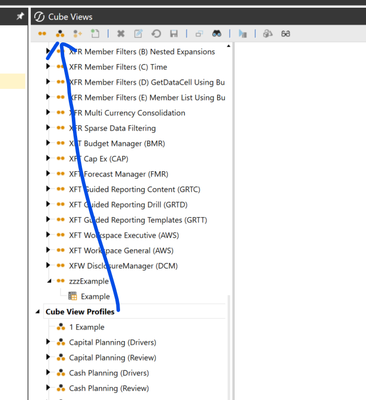This screenshot has width=366, height=400.
Task: Select the 1 Example profile
Action: pyautogui.click(x=87, y=327)
